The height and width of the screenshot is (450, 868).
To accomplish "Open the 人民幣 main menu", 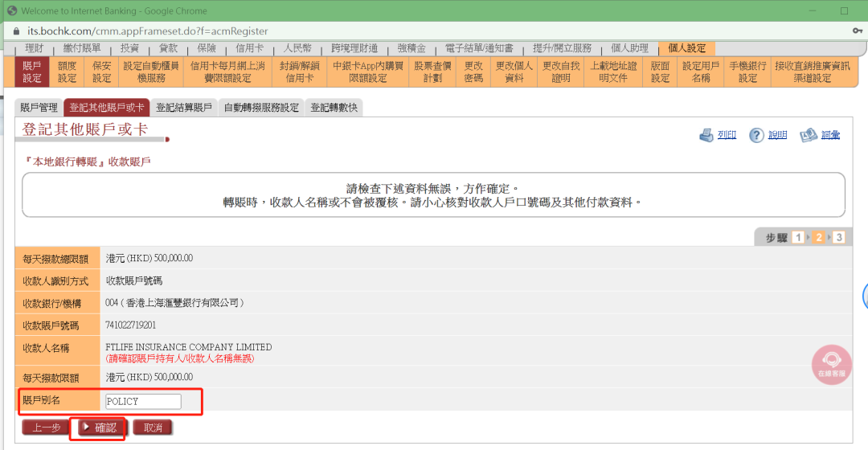I will pyautogui.click(x=297, y=48).
